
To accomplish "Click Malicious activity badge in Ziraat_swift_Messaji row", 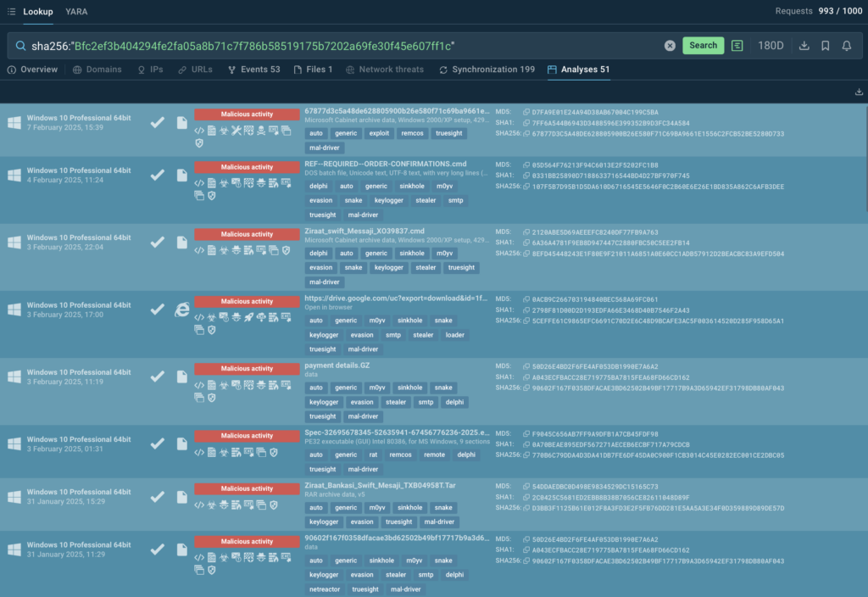I will pos(247,234).
